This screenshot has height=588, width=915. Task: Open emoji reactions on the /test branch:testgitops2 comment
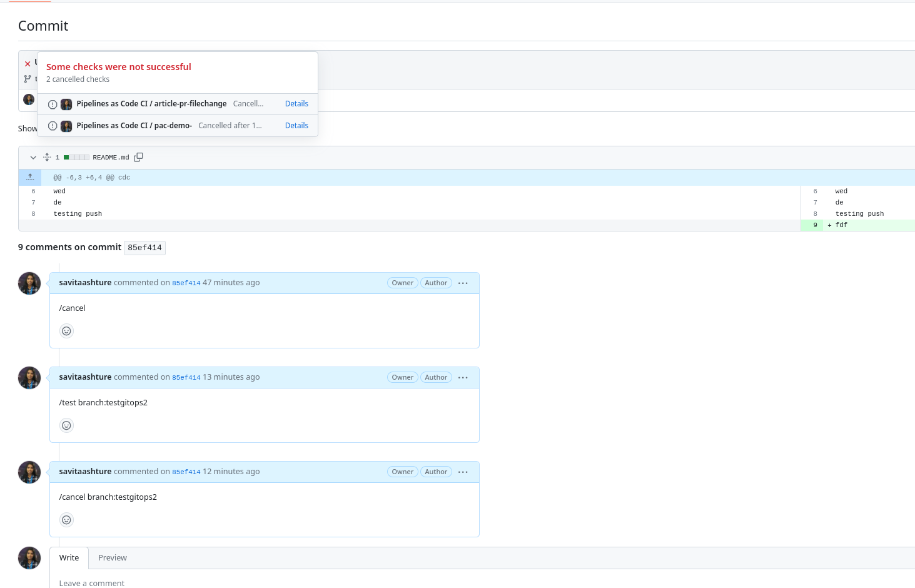click(x=66, y=425)
